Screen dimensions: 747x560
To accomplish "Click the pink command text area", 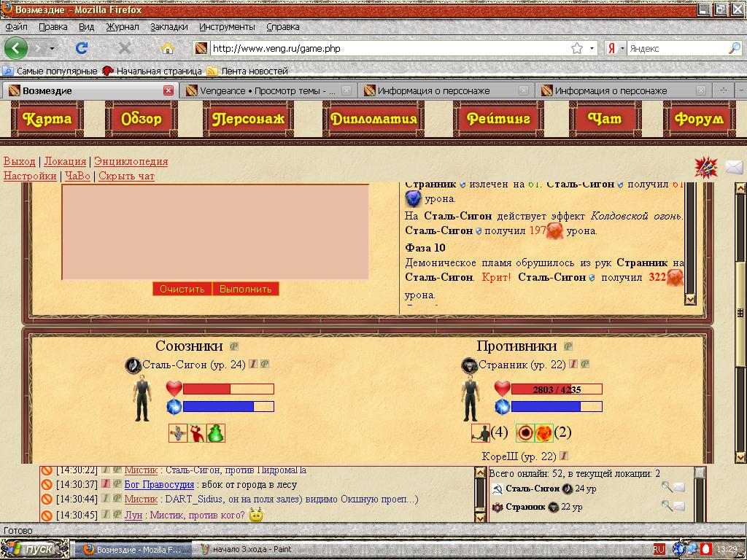I will click(215, 232).
